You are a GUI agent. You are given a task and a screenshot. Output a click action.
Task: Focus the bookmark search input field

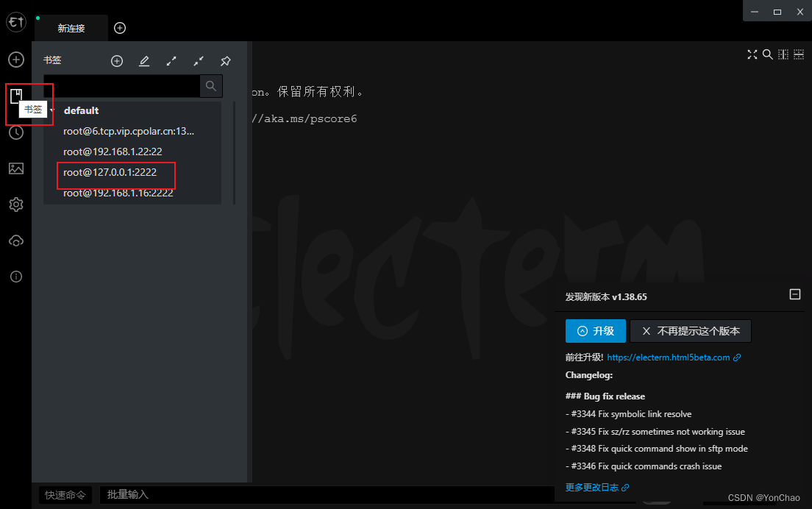point(121,86)
